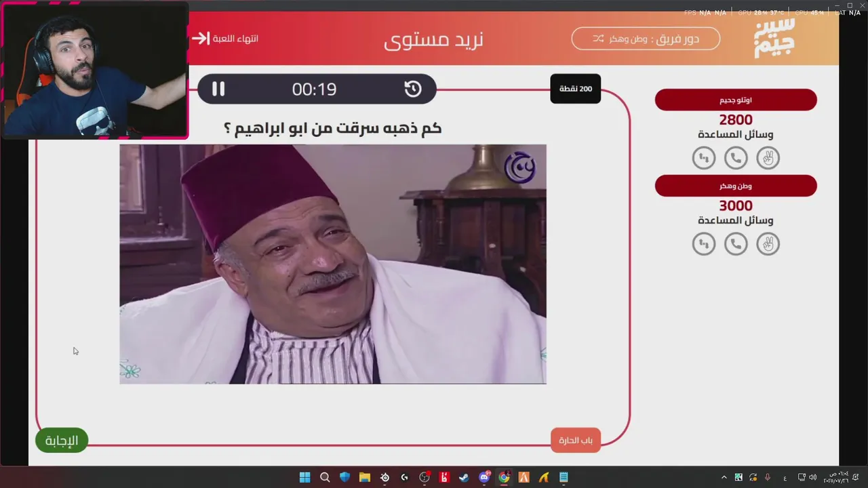Click the end game arrow icon

(201, 39)
